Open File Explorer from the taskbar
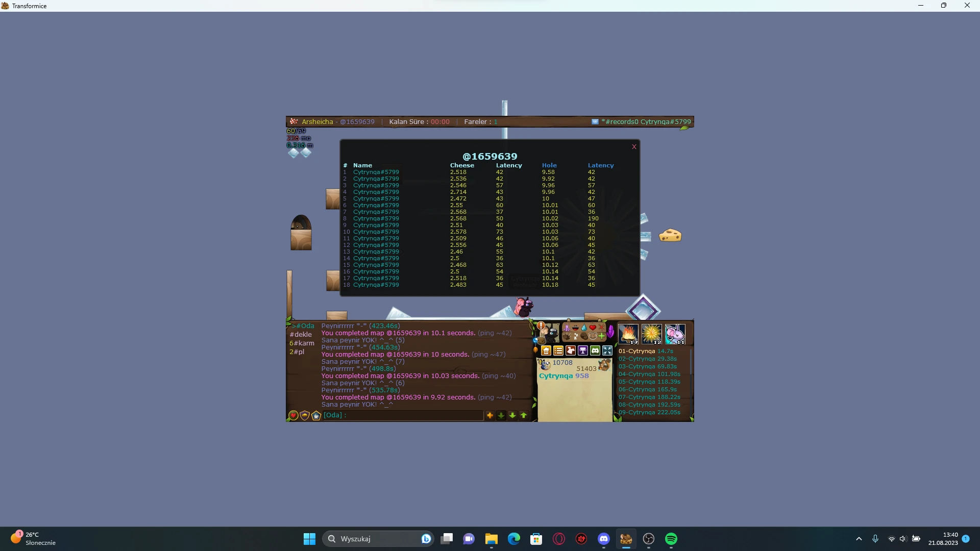 pyautogui.click(x=491, y=539)
